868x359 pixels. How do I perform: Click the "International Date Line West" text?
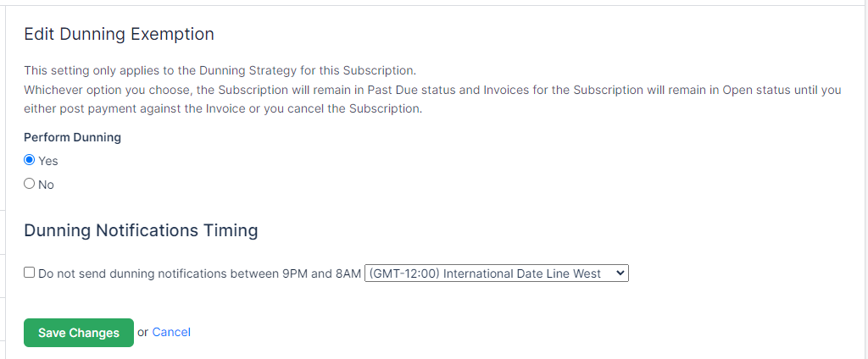click(521, 273)
